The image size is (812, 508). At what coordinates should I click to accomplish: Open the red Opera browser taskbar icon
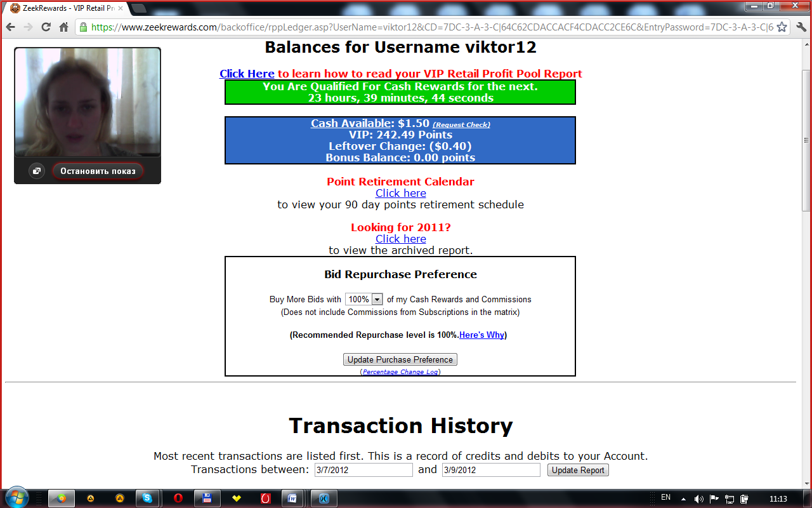click(178, 498)
